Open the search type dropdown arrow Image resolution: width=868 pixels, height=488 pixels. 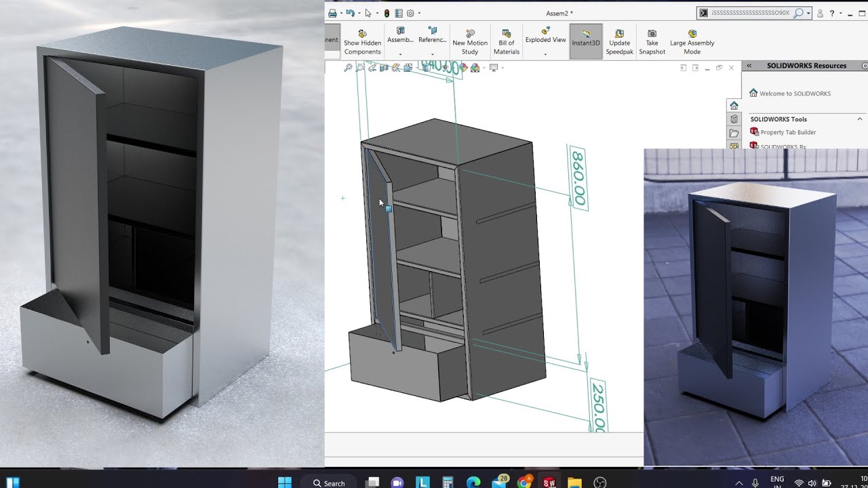[x=807, y=13]
